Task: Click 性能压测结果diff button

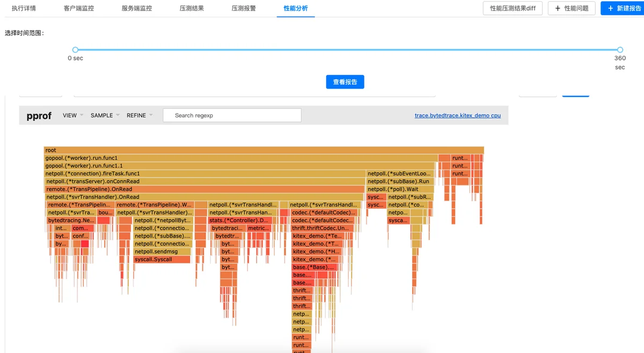Action: click(513, 8)
